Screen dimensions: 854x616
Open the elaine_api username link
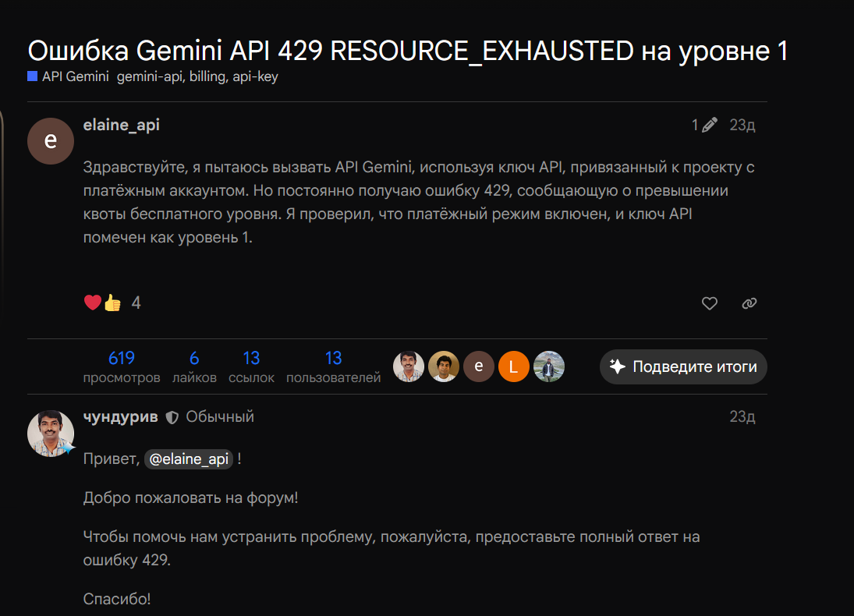point(122,126)
